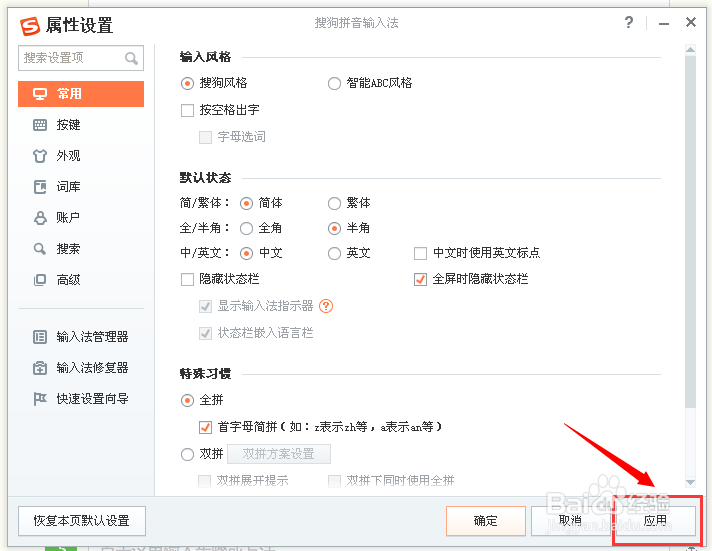Image resolution: width=712 pixels, height=551 pixels.
Task: Start the 快速设置向导 quick setup wizard
Action: click(92, 399)
